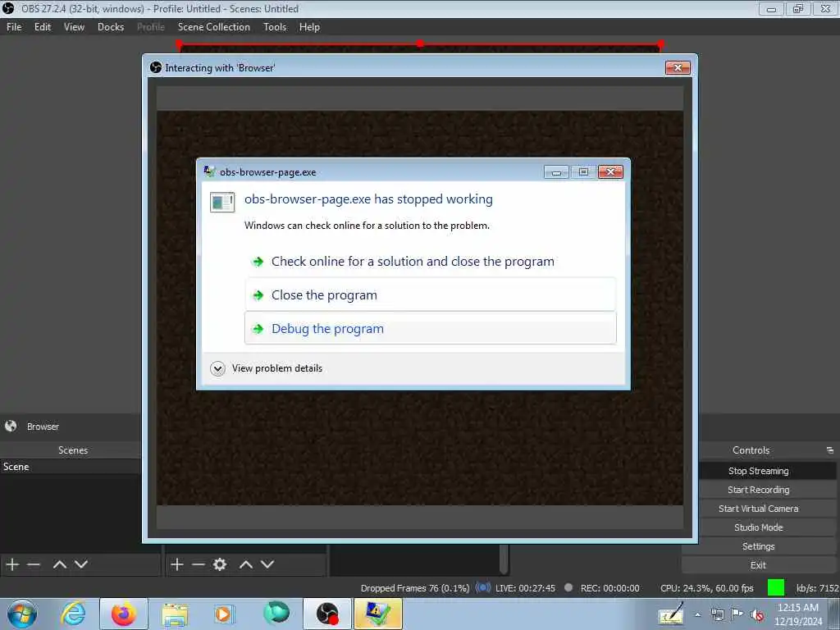The width and height of the screenshot is (840, 630).
Task: Add a source with plus icon
Action: [x=177, y=564]
